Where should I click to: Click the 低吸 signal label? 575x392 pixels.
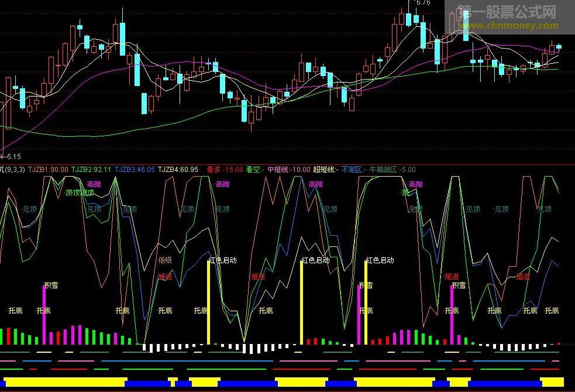click(x=165, y=260)
